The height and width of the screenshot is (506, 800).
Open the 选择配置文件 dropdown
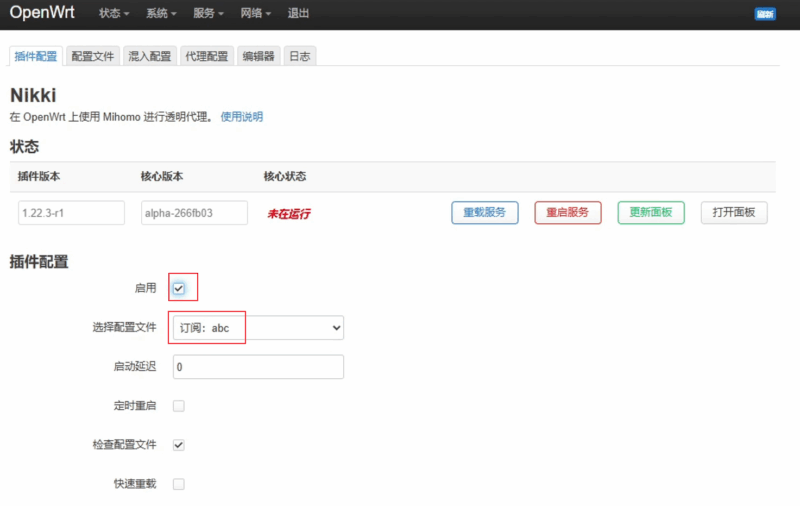coord(258,328)
